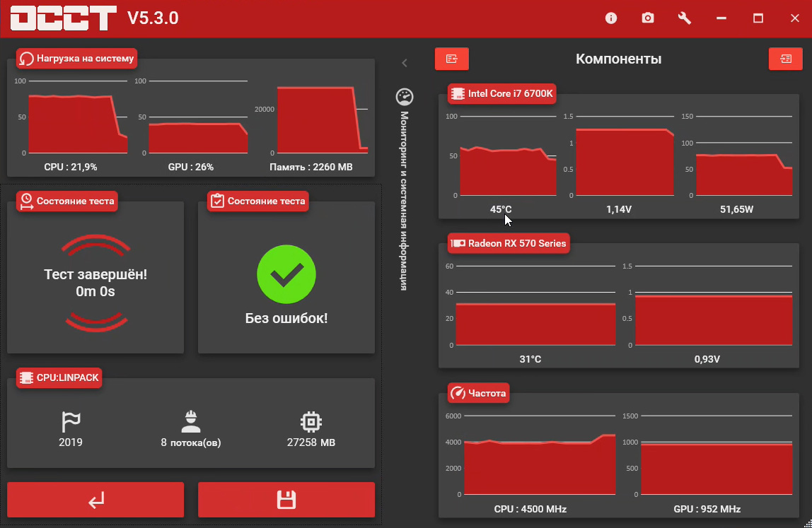The height and width of the screenshot is (528, 812).
Task: Click the memory usage graph
Action: coord(322,120)
